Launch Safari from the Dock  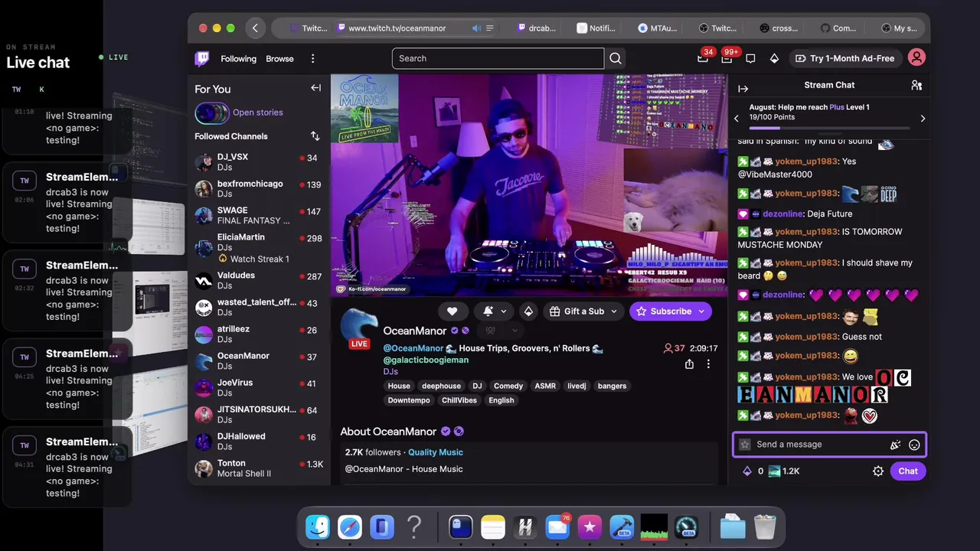pyautogui.click(x=350, y=527)
